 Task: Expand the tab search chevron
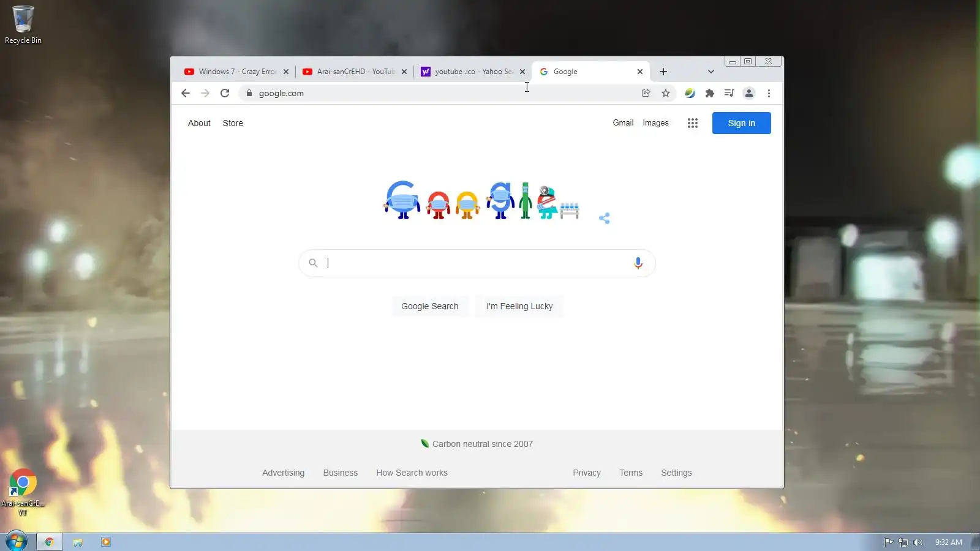pos(710,72)
